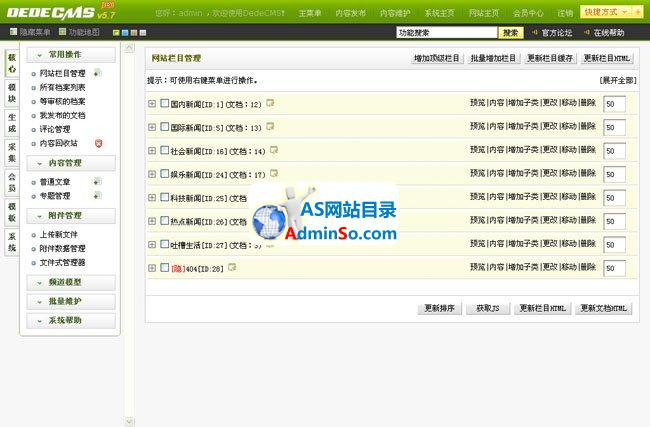The height and width of the screenshot is (427, 650).
Task: Select the blue skin color swatch
Action: point(125,33)
